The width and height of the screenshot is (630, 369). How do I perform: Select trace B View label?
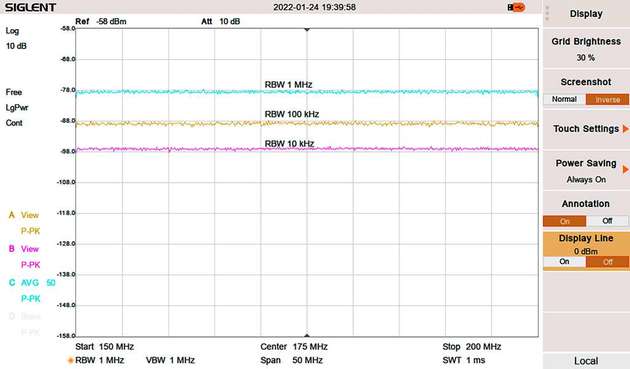(x=24, y=249)
